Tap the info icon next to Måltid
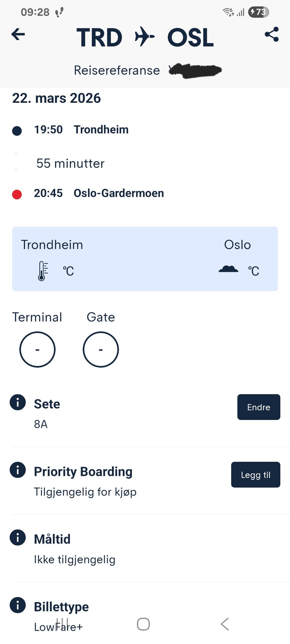This screenshot has width=290, height=644. click(x=18, y=538)
